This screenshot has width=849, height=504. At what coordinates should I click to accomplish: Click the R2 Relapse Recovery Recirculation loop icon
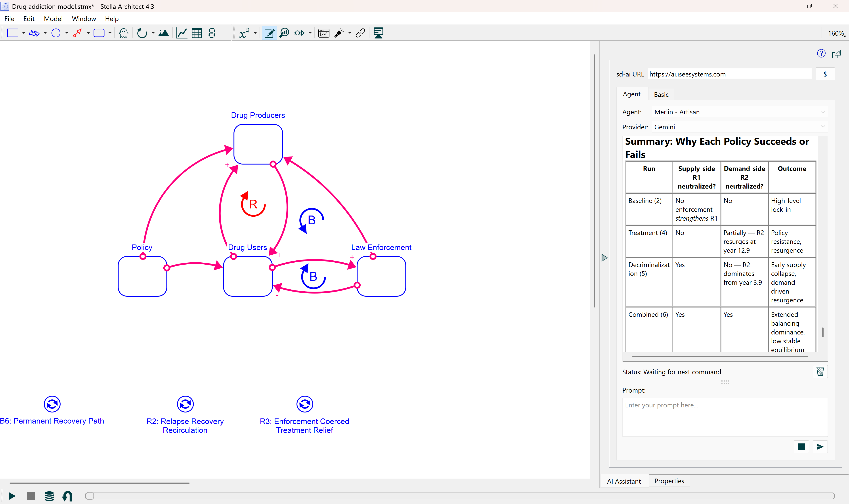click(x=185, y=404)
